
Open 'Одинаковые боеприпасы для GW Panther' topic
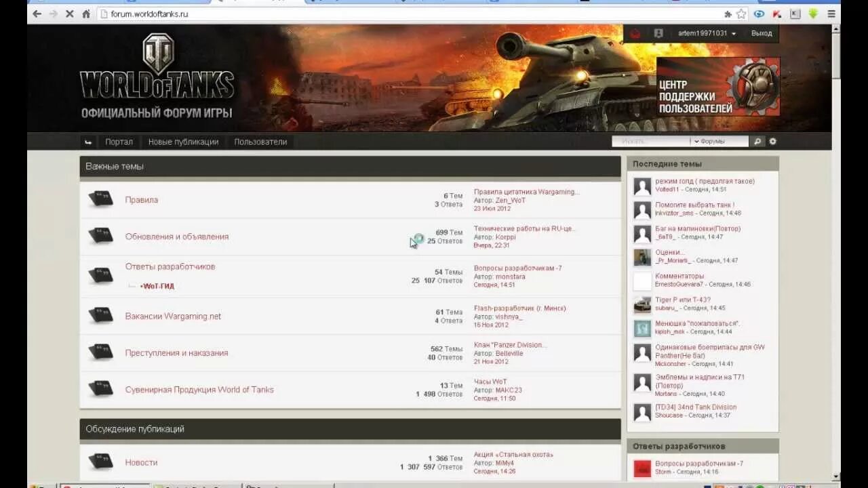(x=710, y=351)
